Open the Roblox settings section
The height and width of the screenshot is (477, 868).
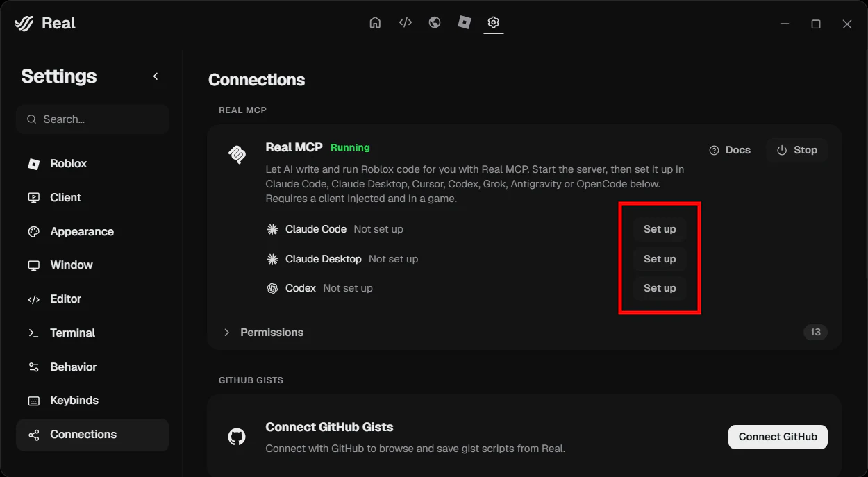coord(92,164)
